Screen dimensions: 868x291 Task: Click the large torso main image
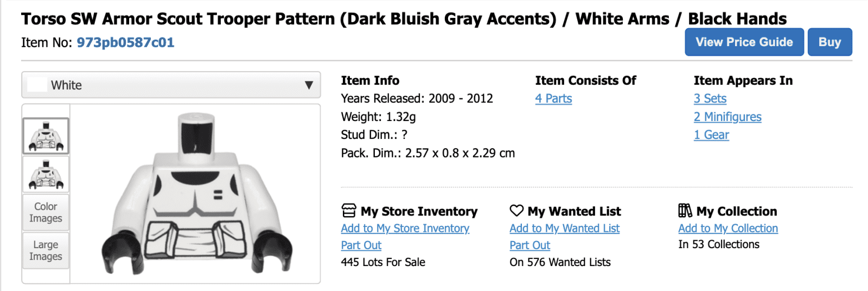pos(196,194)
